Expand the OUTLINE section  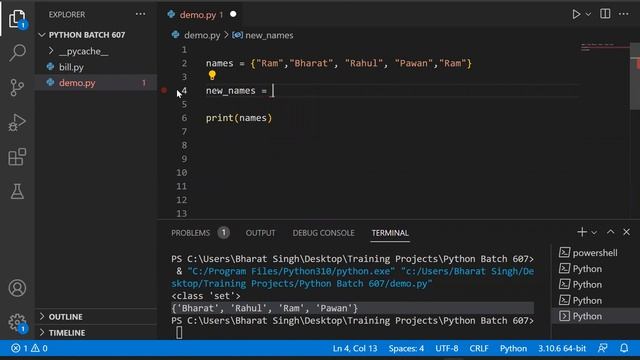pyautogui.click(x=65, y=317)
